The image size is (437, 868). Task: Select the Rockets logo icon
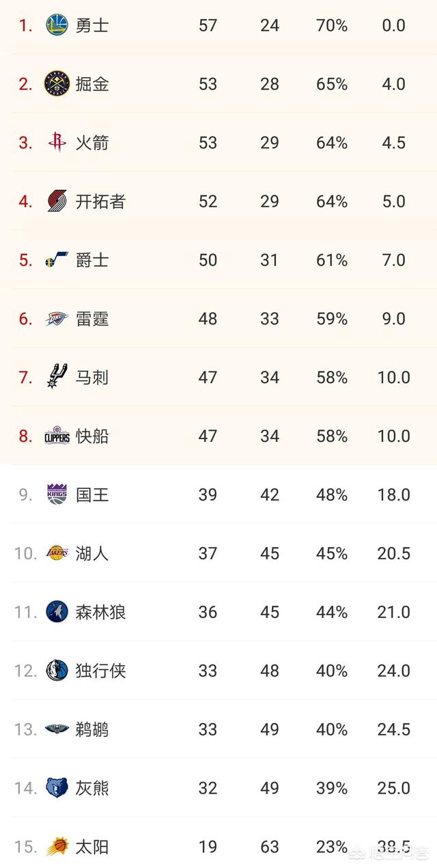pos(57,143)
